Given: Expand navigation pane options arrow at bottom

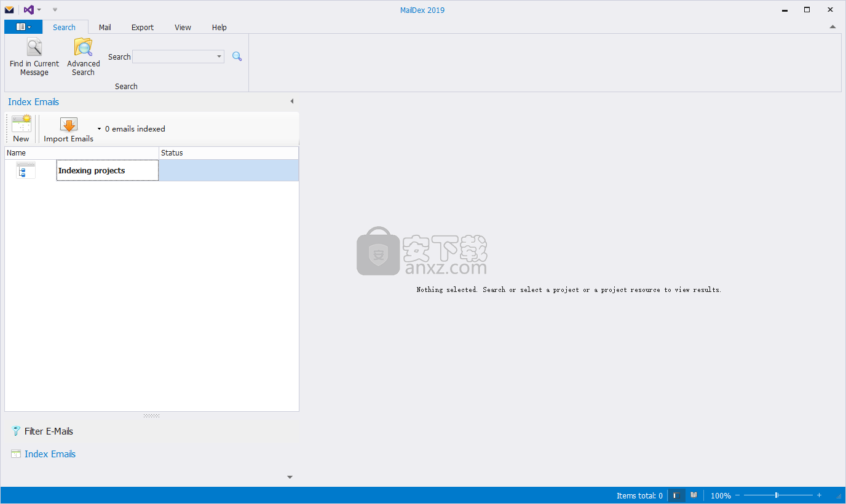Looking at the screenshot, I should pyautogui.click(x=290, y=477).
